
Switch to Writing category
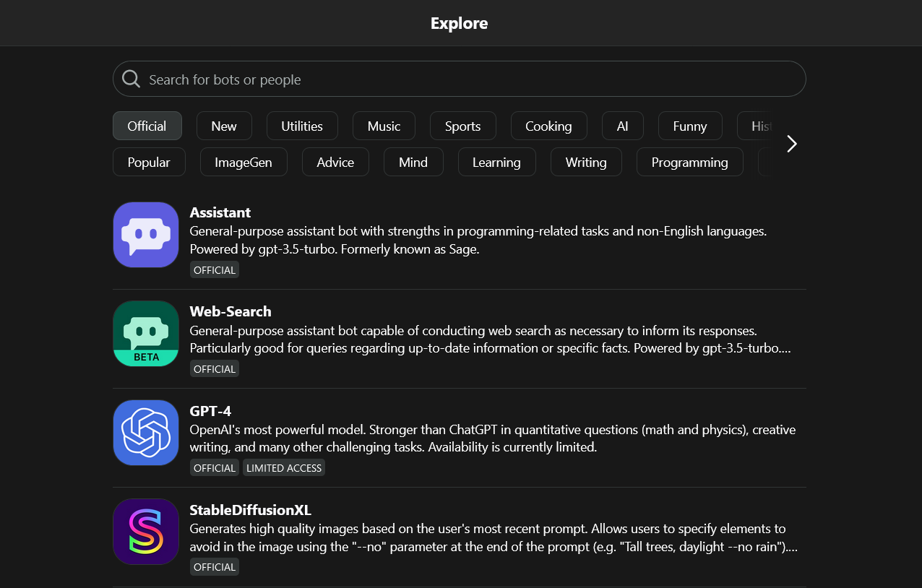tap(586, 162)
